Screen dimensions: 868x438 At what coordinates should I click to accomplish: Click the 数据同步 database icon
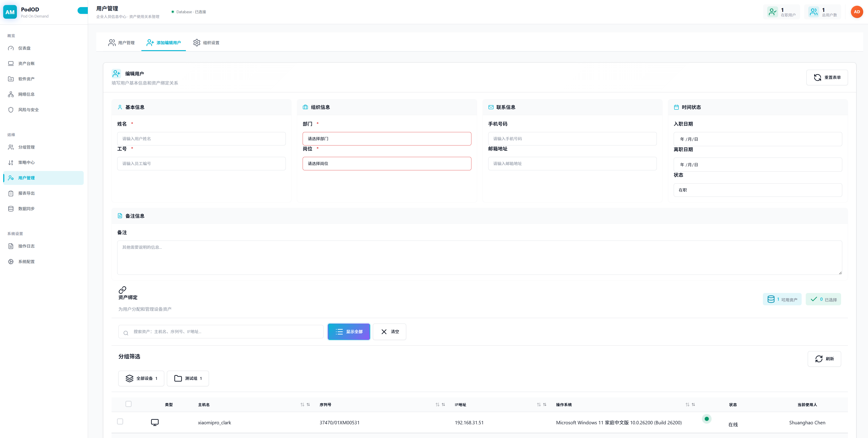coord(11,209)
